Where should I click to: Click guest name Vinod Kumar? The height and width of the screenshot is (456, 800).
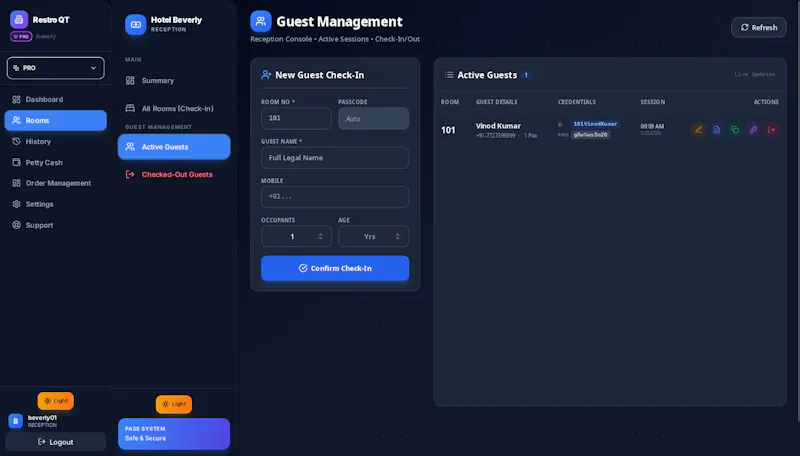point(498,126)
